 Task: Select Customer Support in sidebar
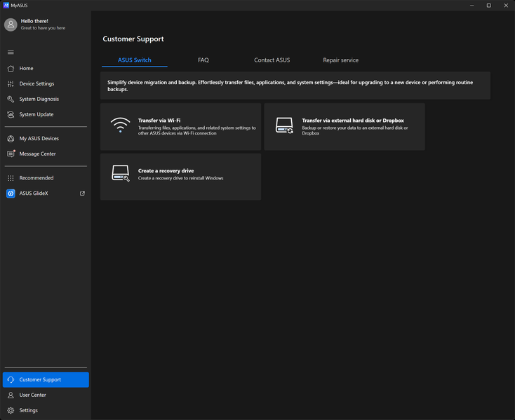[x=46, y=379]
